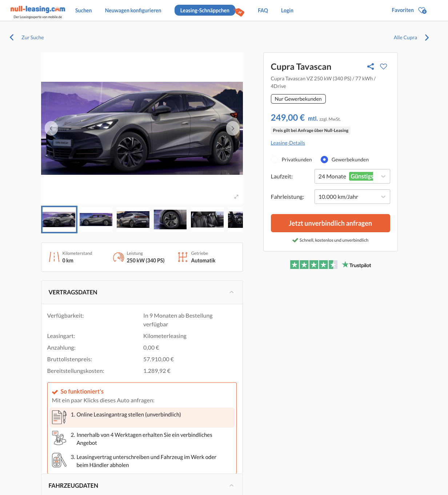Select the Gewerbekunden radio option
This screenshot has height=495, width=448.
[324, 160]
